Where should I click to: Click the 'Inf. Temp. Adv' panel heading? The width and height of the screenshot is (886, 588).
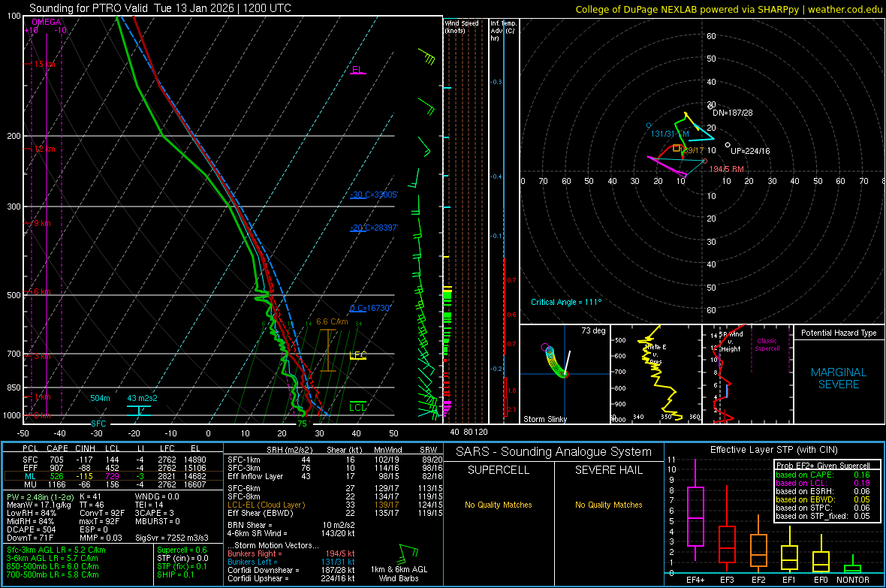point(502,31)
